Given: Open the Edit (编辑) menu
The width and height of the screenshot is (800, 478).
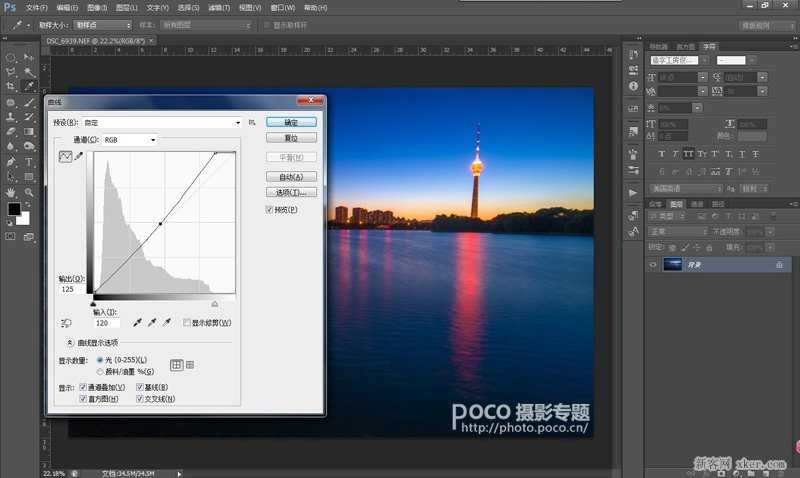Looking at the screenshot, I should [x=67, y=8].
